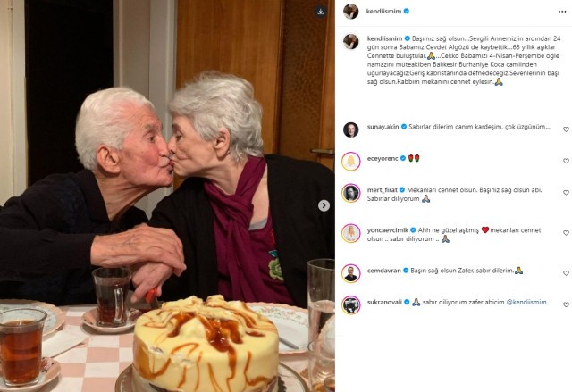Image resolution: width=572 pixels, height=392 pixels.
Task: Click the @kendiismim mention in sukranovali's comment
Action: click(x=526, y=302)
